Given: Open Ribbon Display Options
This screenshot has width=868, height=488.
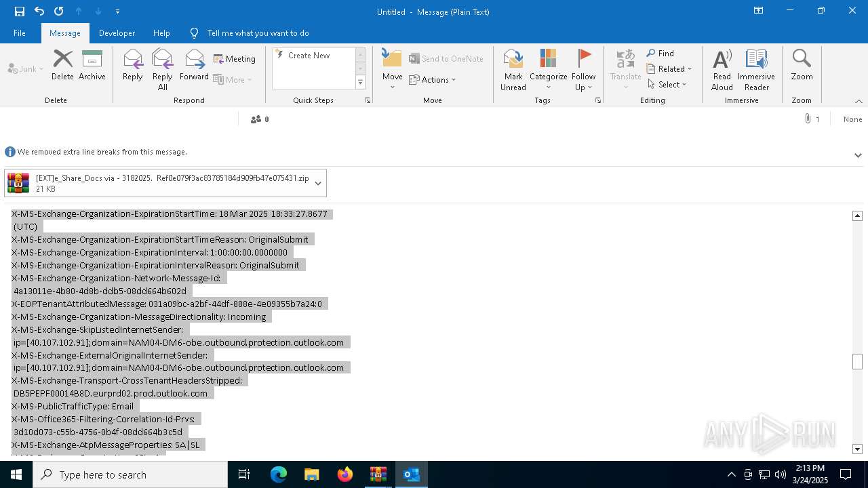Looking at the screenshot, I should (x=759, y=11).
